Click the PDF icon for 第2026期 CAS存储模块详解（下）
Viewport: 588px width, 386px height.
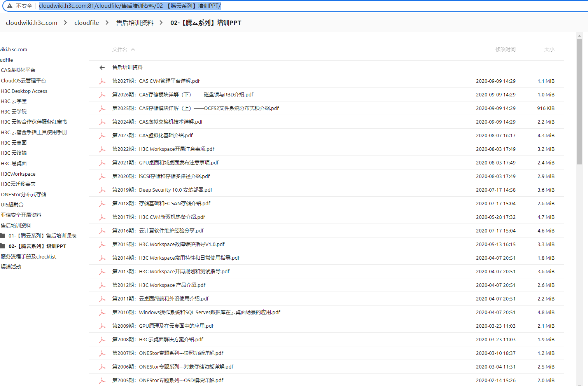(102, 95)
